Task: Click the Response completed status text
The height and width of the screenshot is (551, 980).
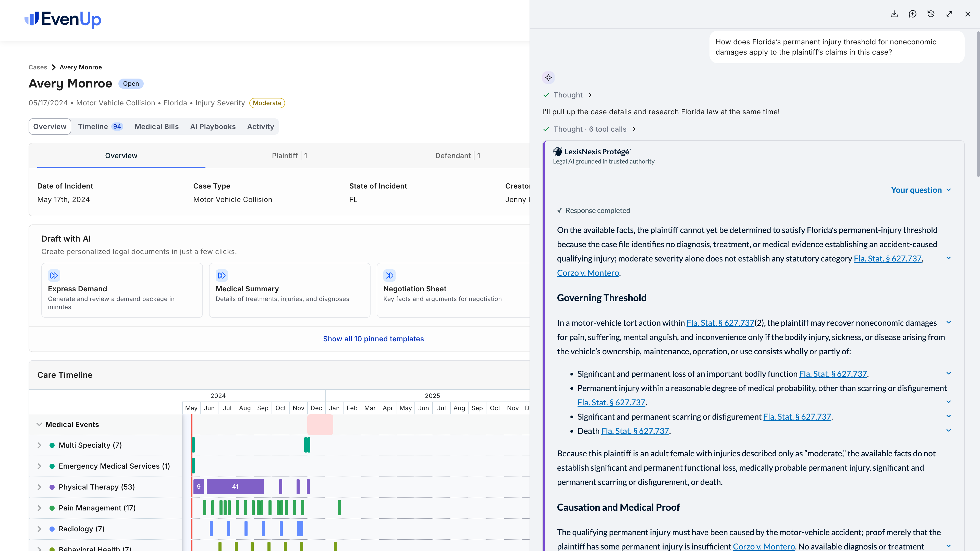Action: point(597,211)
